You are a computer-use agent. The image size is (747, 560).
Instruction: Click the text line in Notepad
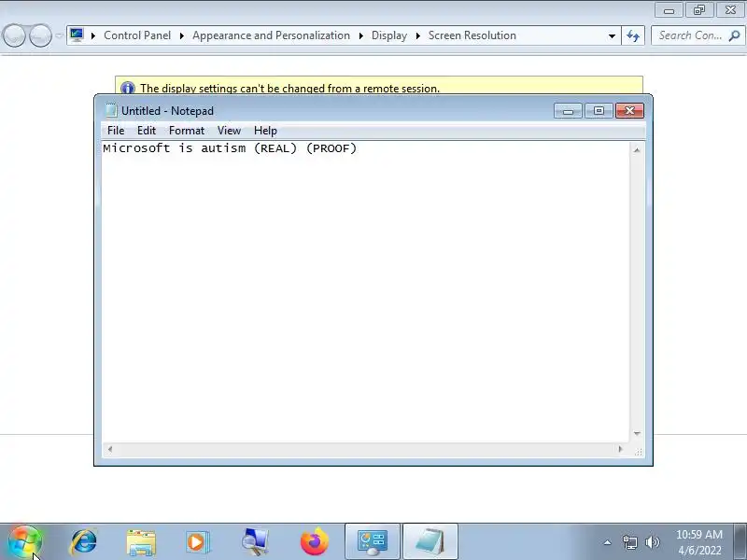coord(230,148)
